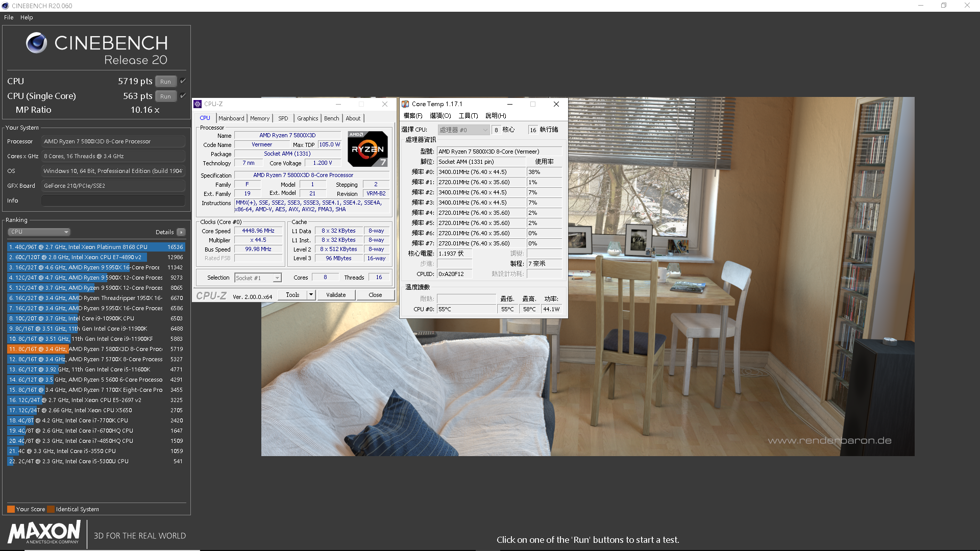Select ranking row 18 Core i7-7700K
This screenshot has height=551, width=980.
click(x=96, y=420)
